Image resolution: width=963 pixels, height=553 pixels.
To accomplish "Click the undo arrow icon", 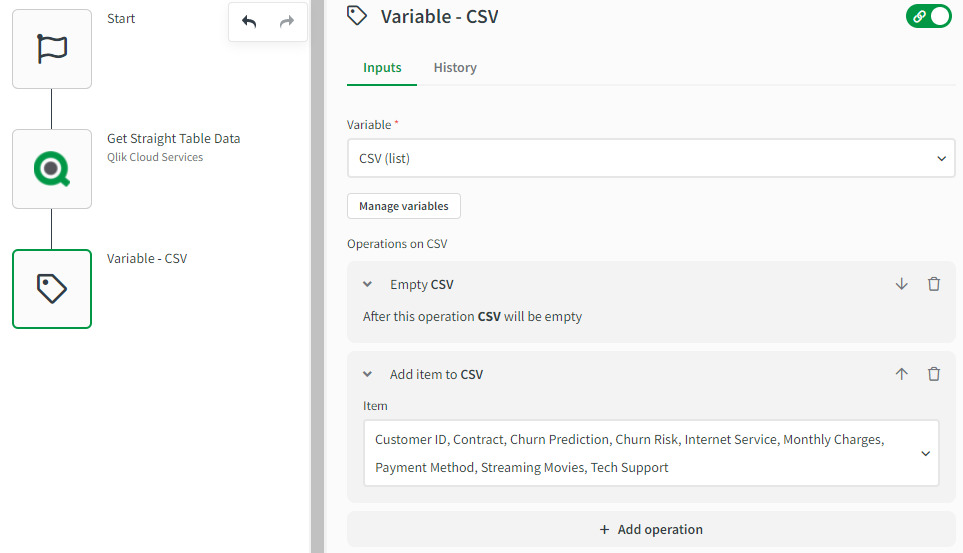I will click(x=249, y=22).
